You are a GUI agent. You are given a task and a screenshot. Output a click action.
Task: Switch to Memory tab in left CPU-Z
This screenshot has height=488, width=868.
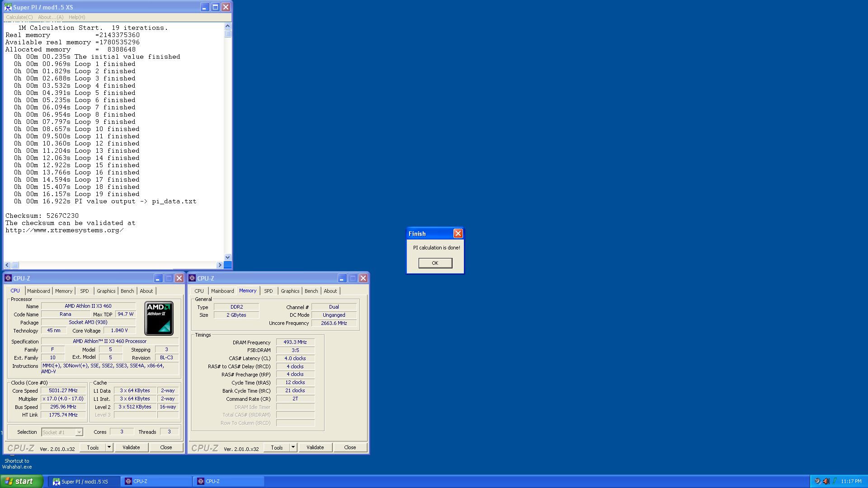pos(64,291)
